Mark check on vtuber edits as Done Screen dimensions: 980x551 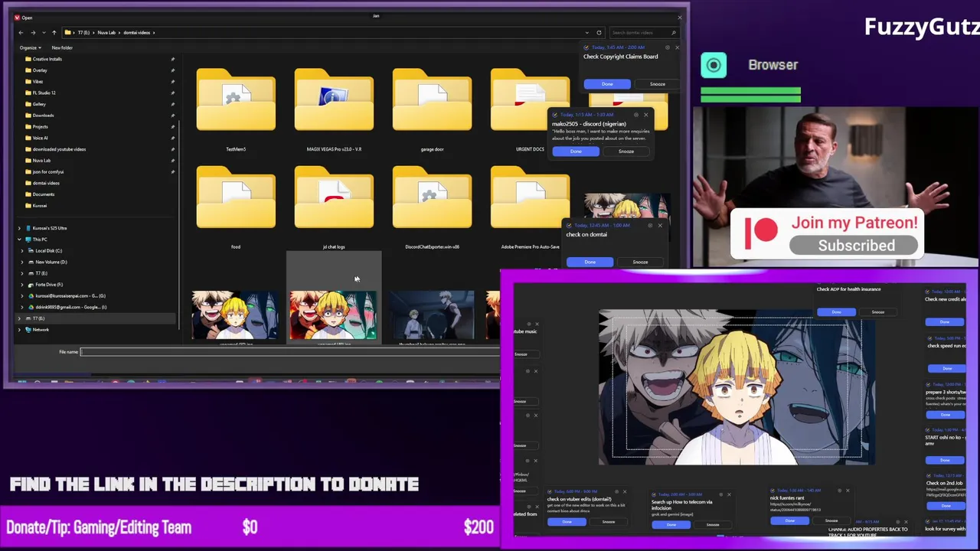[x=567, y=522]
